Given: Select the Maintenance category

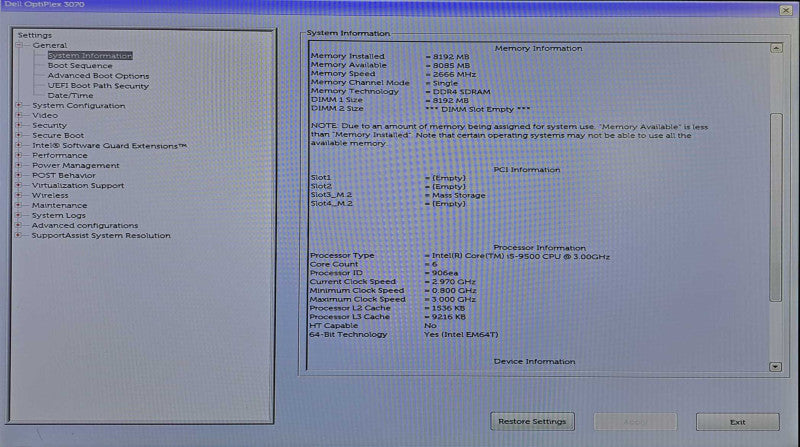Looking at the screenshot, I should pyautogui.click(x=59, y=205).
